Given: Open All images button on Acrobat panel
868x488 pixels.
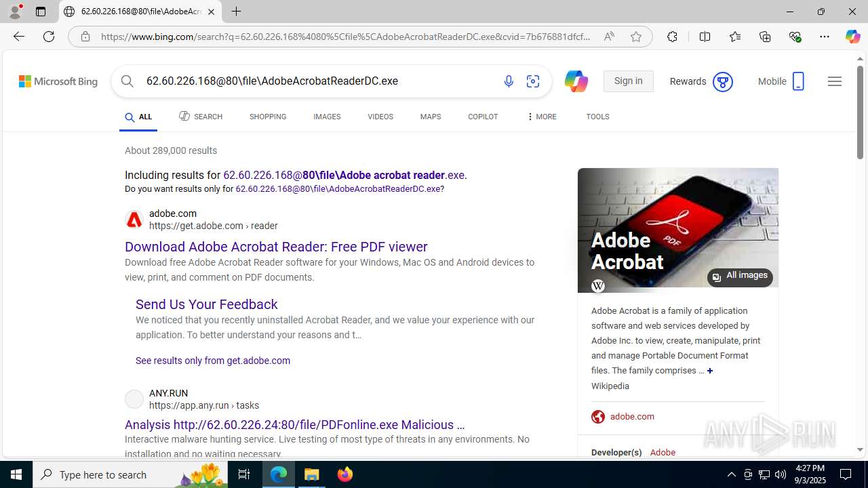Looking at the screenshot, I should (740, 277).
